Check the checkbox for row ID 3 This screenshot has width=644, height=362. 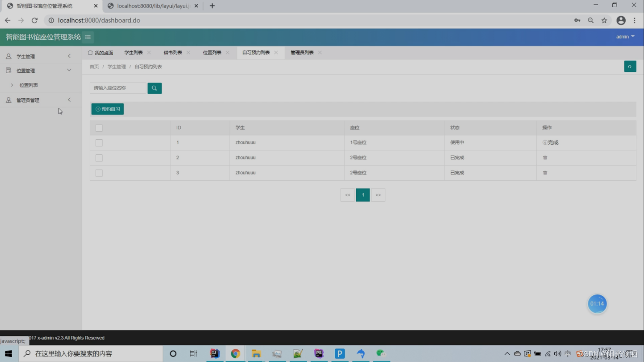coord(99,173)
